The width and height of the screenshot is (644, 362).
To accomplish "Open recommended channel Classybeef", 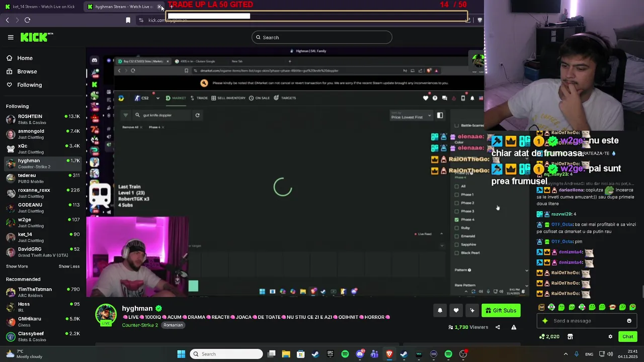I will tap(43, 336).
